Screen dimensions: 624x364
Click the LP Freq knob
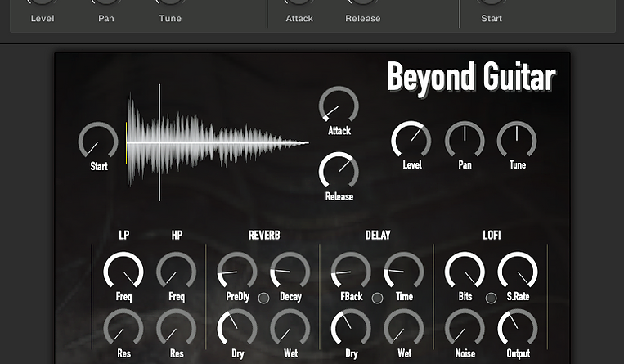tap(123, 271)
